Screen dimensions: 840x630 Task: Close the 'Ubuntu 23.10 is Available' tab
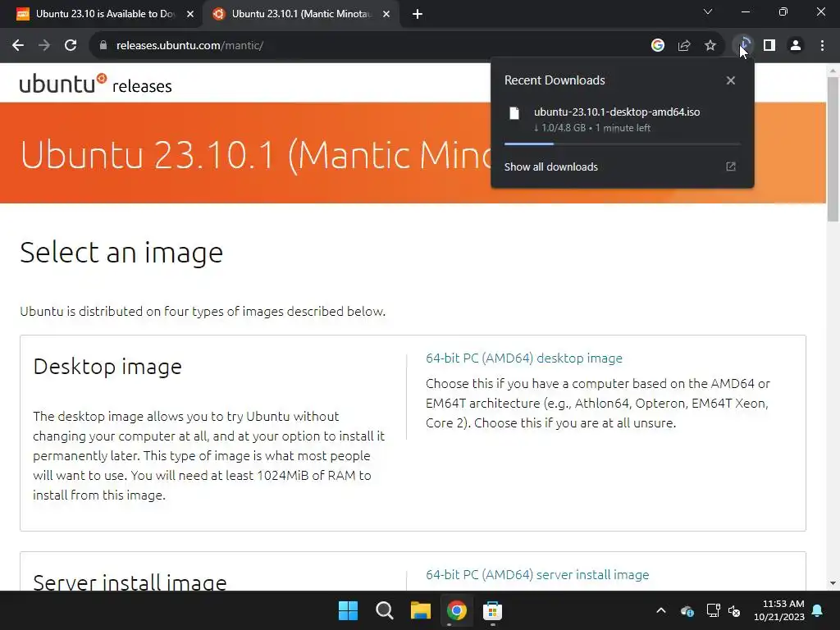(190, 14)
